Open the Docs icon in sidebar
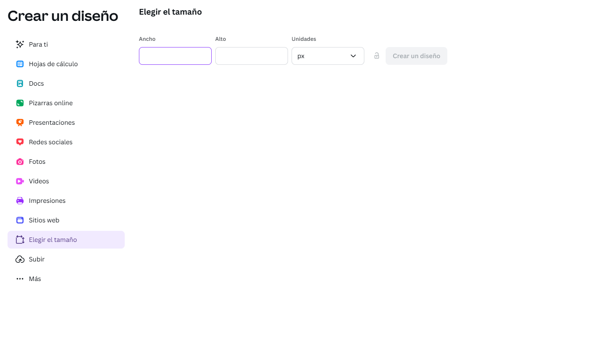 click(x=20, y=83)
